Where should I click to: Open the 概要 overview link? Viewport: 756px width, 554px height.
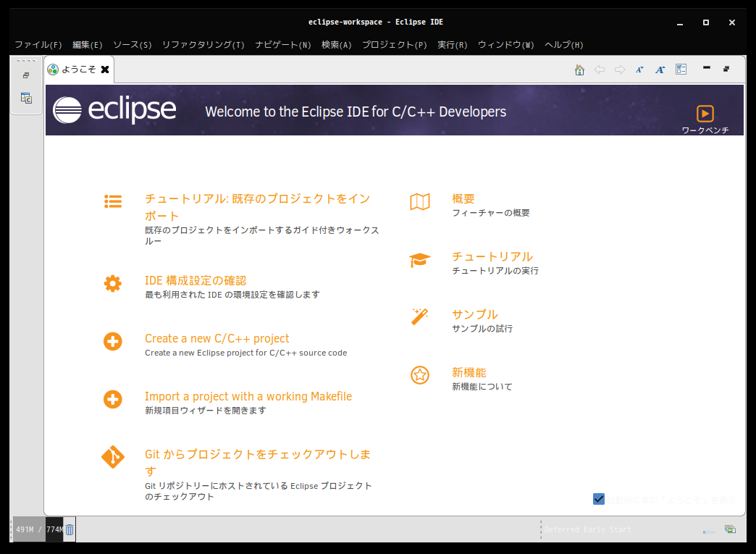pos(463,198)
